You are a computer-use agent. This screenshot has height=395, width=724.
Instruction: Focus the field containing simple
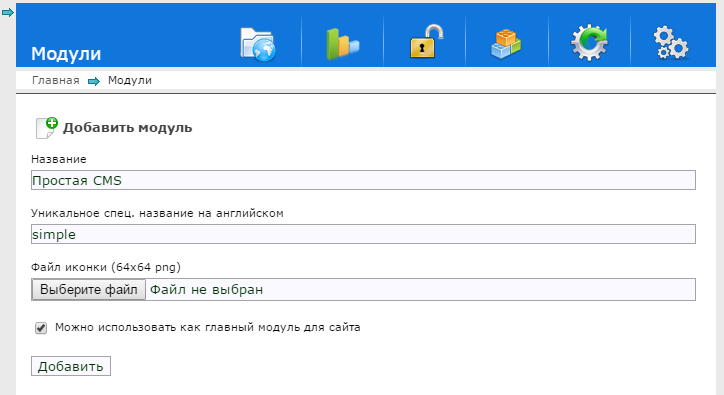pos(363,234)
